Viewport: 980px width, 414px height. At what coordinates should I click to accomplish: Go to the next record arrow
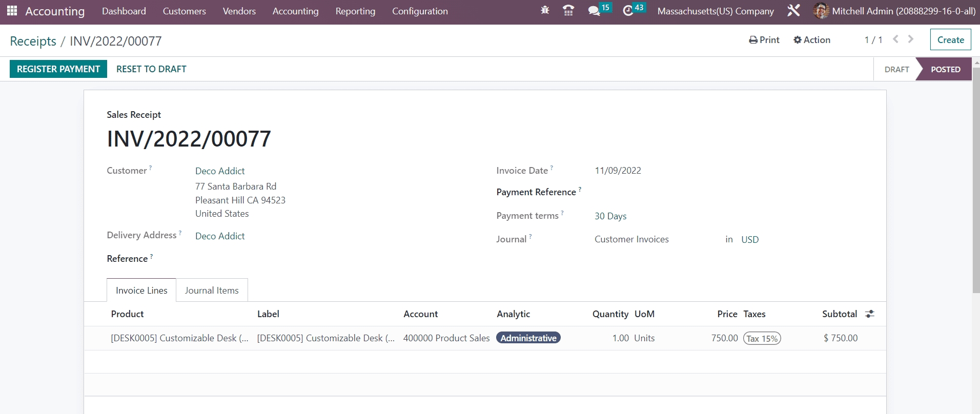coord(911,39)
